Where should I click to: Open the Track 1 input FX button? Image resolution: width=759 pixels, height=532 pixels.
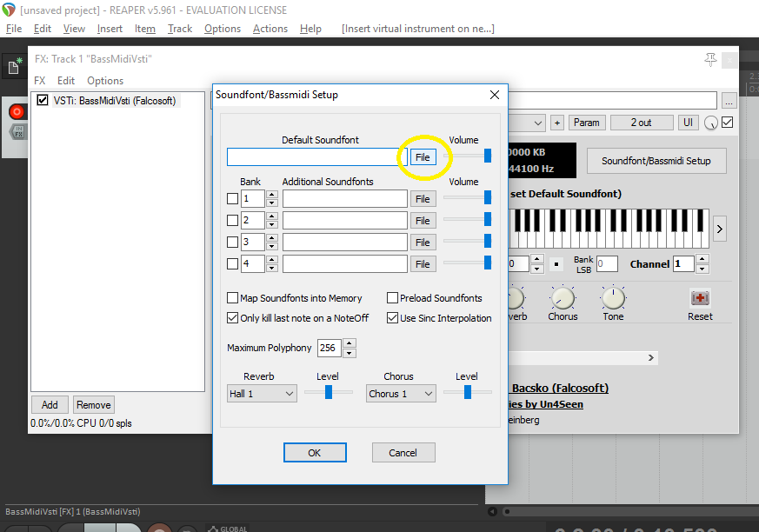[x=18, y=131]
